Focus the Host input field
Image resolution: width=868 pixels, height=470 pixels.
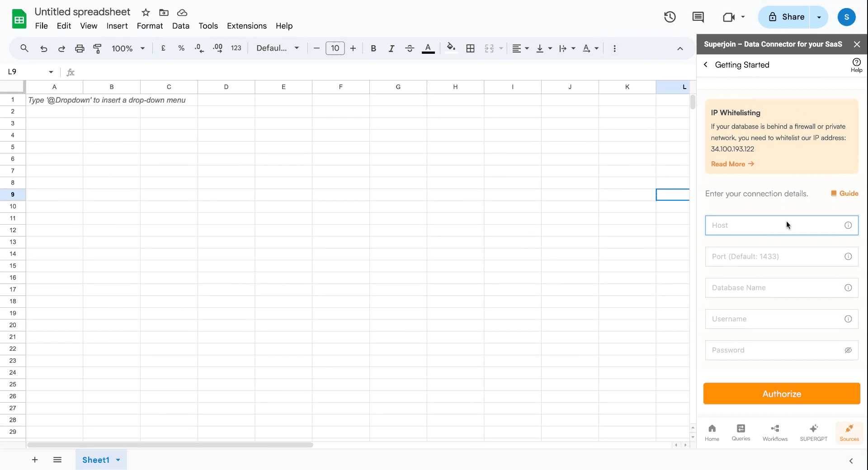782,226
